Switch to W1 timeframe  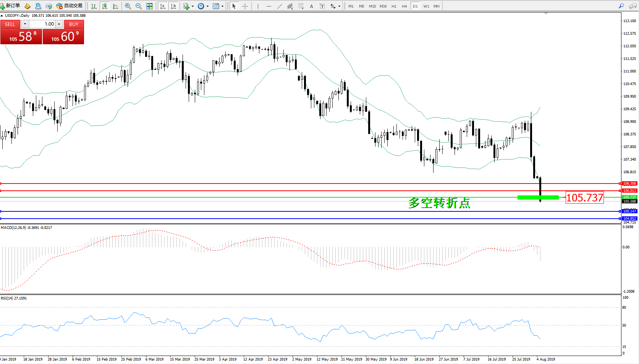pos(426,6)
